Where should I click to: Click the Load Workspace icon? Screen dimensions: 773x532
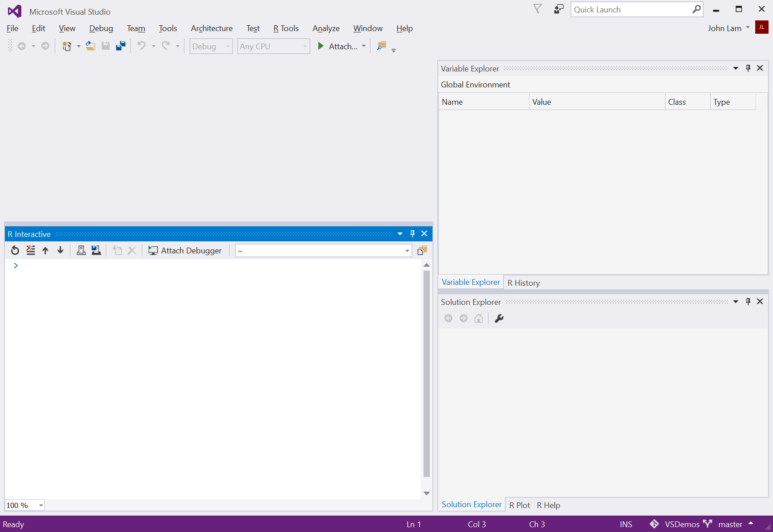[81, 251]
